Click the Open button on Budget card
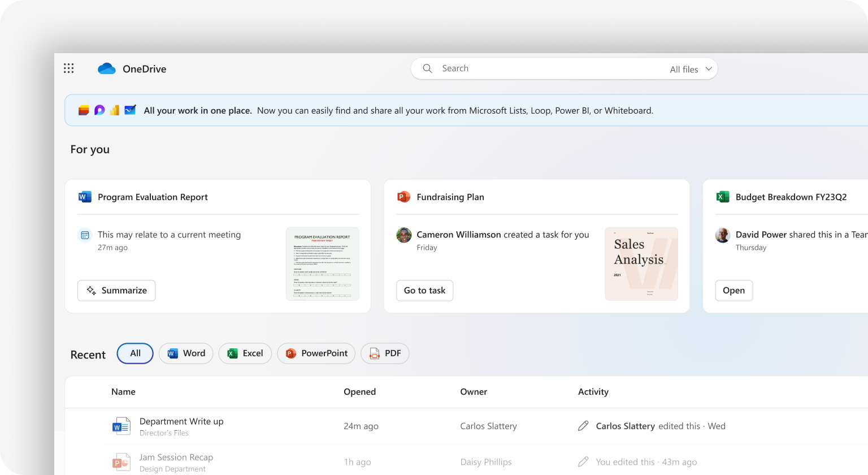The width and height of the screenshot is (868, 475). 734,291
